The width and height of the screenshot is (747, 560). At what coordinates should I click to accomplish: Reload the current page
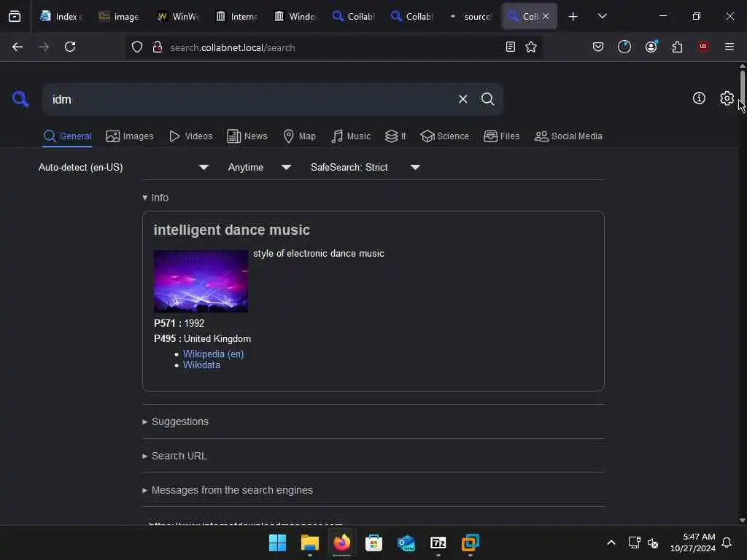tap(70, 47)
